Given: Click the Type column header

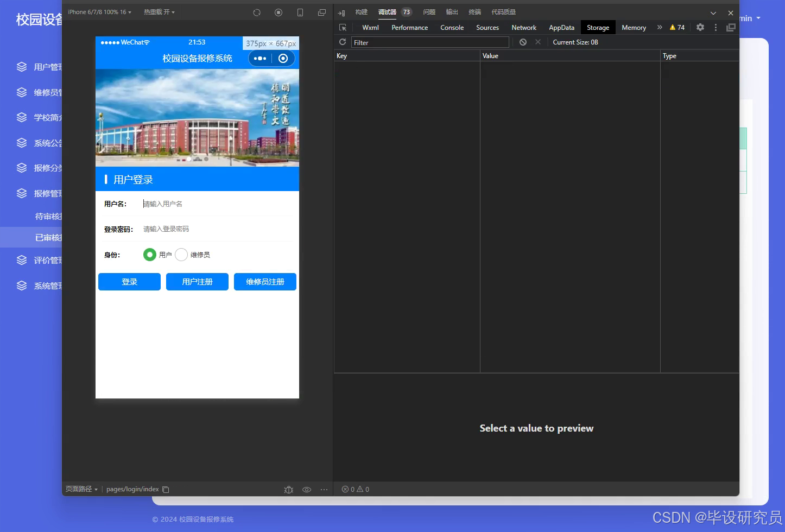Looking at the screenshot, I should (x=700, y=56).
